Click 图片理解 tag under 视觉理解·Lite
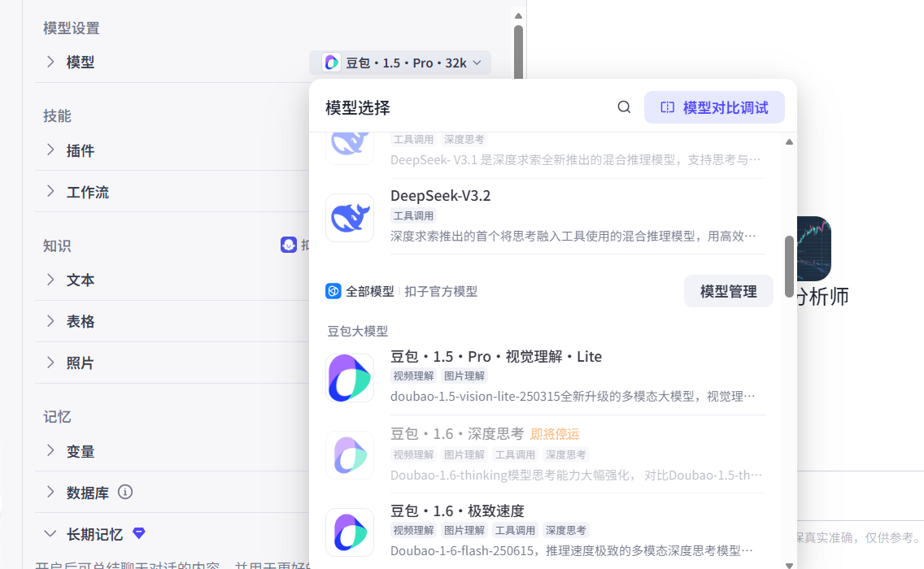The width and height of the screenshot is (924, 569). 464,376
